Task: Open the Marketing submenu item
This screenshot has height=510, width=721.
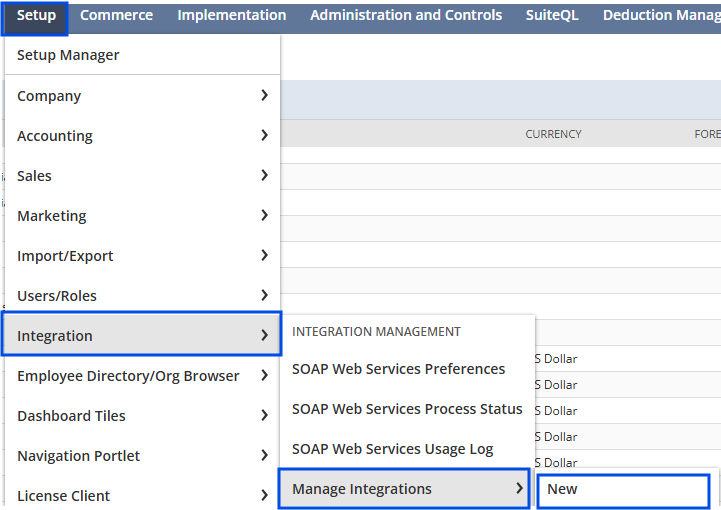Action: (x=142, y=216)
